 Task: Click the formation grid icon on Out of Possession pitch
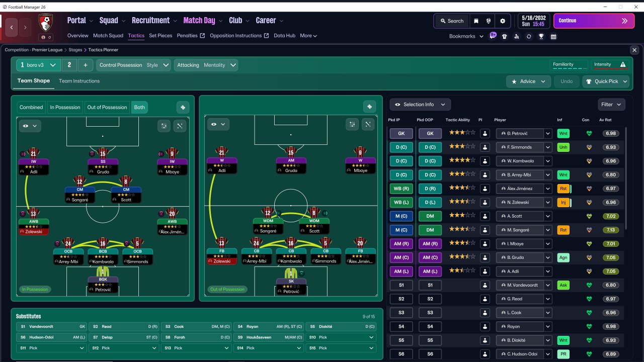(x=352, y=124)
